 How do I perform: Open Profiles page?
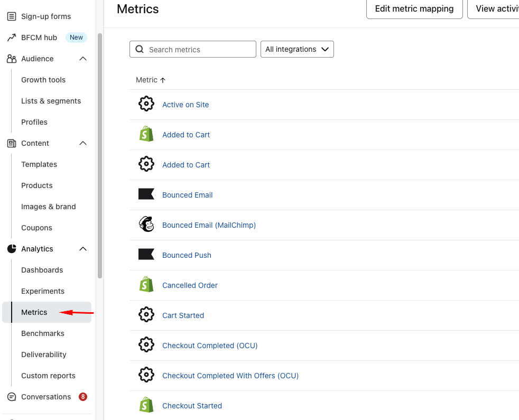coord(34,122)
